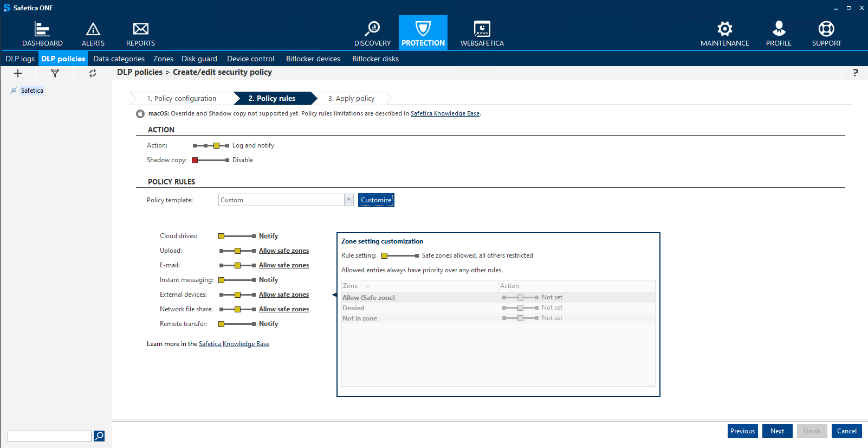Open the Support section
The image size is (868, 448).
pos(826,34)
